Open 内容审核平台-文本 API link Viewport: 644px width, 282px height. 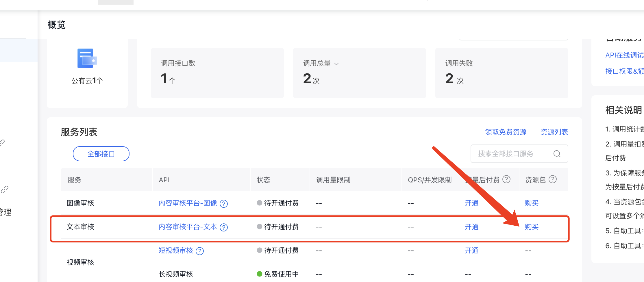point(188,227)
